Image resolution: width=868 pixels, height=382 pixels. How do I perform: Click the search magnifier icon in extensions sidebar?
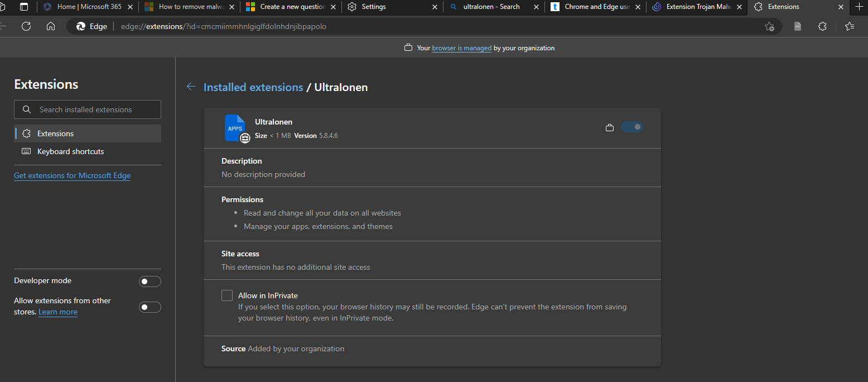[27, 109]
